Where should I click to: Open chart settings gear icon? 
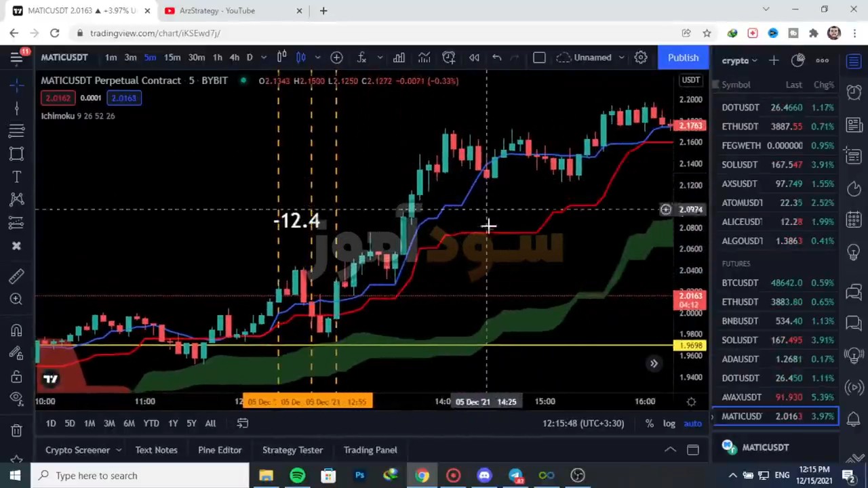pos(641,58)
